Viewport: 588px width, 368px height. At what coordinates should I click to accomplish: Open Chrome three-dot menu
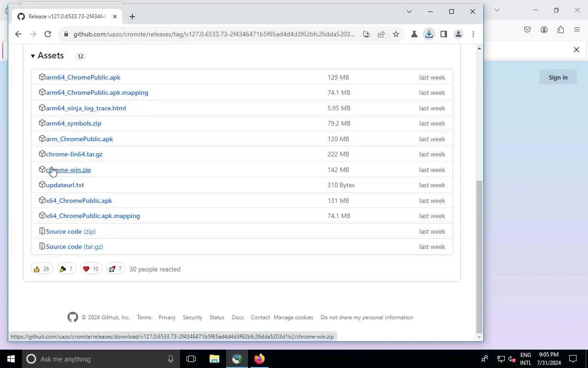(473, 34)
